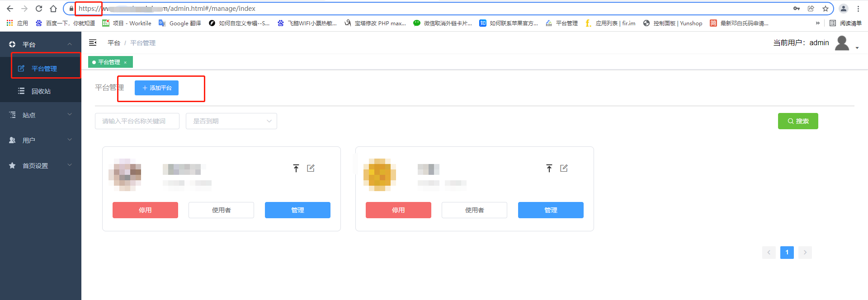The height and width of the screenshot is (300, 868).
Task: Close the 平台管理 tab
Action: (x=125, y=62)
